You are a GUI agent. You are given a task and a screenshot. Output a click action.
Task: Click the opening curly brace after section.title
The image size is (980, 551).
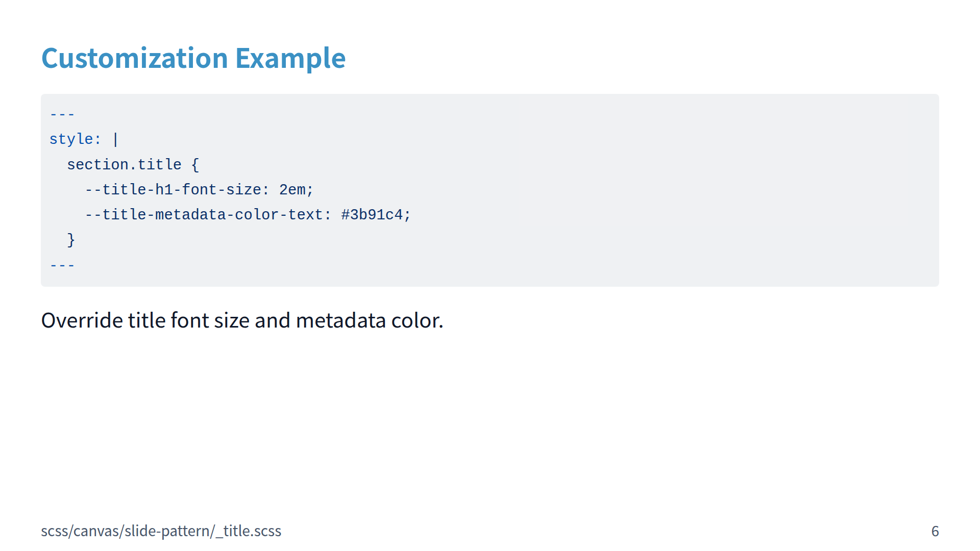[x=195, y=165]
